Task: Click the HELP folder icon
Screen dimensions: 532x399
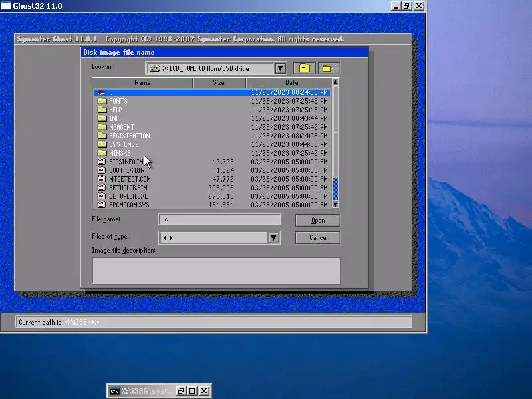Action: point(102,110)
